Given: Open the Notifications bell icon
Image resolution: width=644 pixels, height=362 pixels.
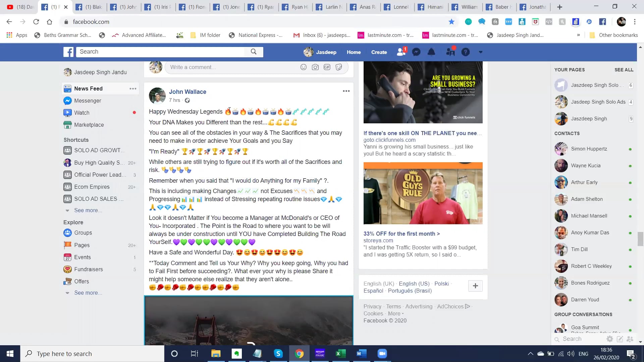Looking at the screenshot, I should pyautogui.click(x=431, y=52).
